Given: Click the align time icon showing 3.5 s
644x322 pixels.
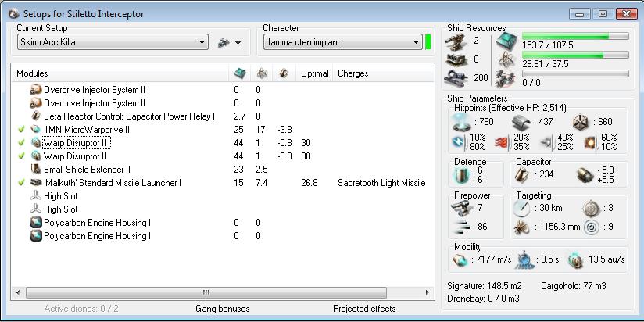Looking at the screenshot, I should point(526,259).
